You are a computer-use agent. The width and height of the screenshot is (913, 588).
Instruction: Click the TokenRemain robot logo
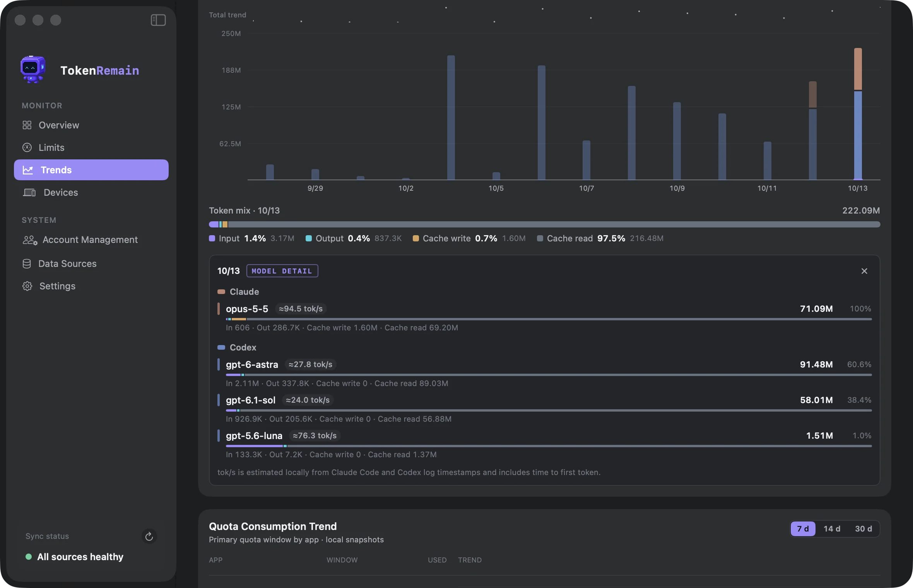pos(33,70)
